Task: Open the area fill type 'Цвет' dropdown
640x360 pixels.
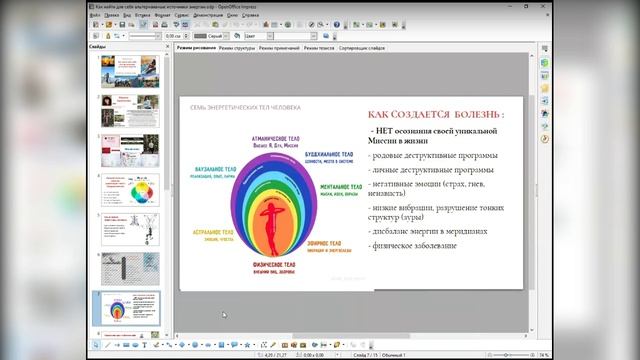Action: pos(270,36)
